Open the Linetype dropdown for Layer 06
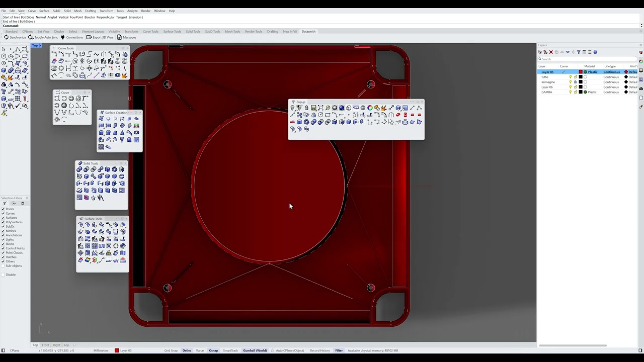 pos(611,87)
